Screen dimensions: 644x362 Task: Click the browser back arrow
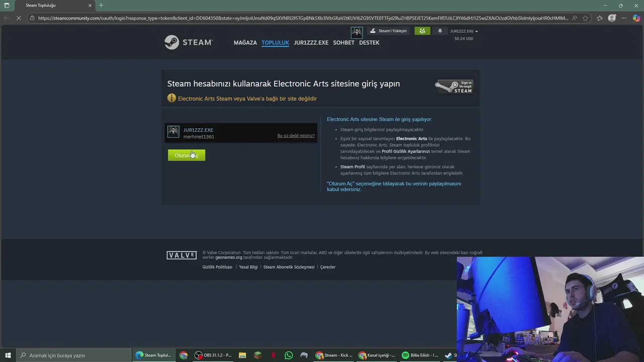[x=7, y=18]
